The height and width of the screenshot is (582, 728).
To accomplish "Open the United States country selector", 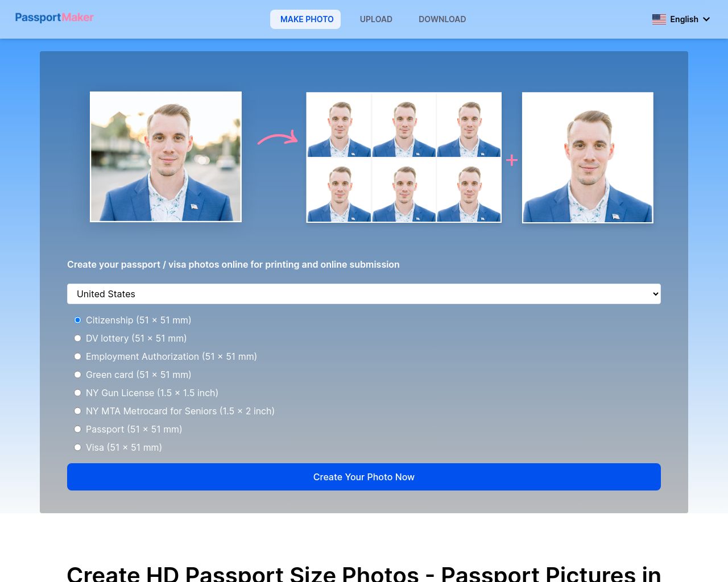I will pyautogui.click(x=364, y=294).
